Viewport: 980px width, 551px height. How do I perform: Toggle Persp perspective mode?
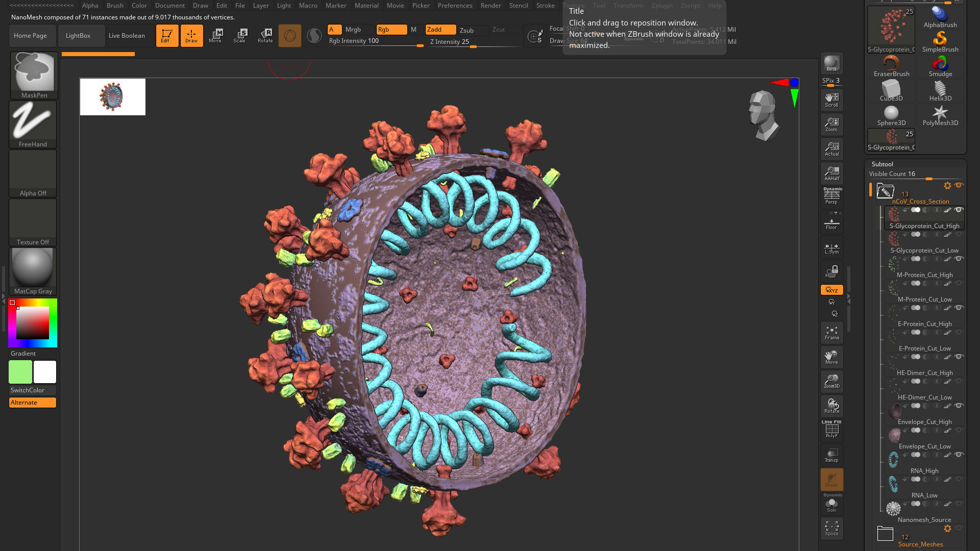[x=831, y=197]
